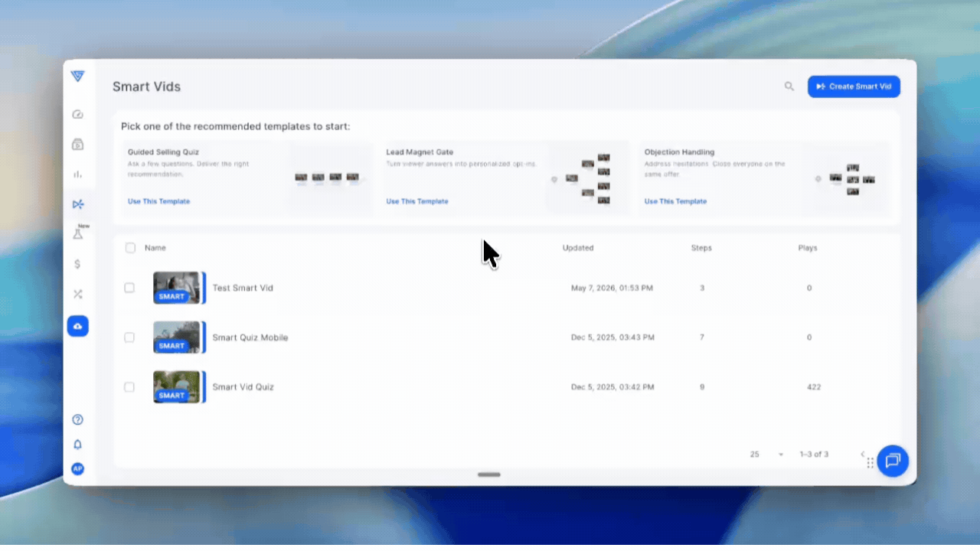Click the previous page arrow in pagination

pyautogui.click(x=862, y=454)
